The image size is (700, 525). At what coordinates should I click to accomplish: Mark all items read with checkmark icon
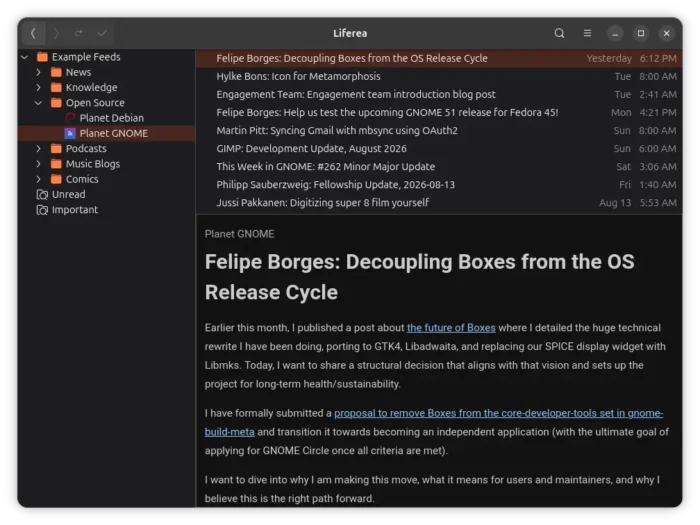(102, 33)
